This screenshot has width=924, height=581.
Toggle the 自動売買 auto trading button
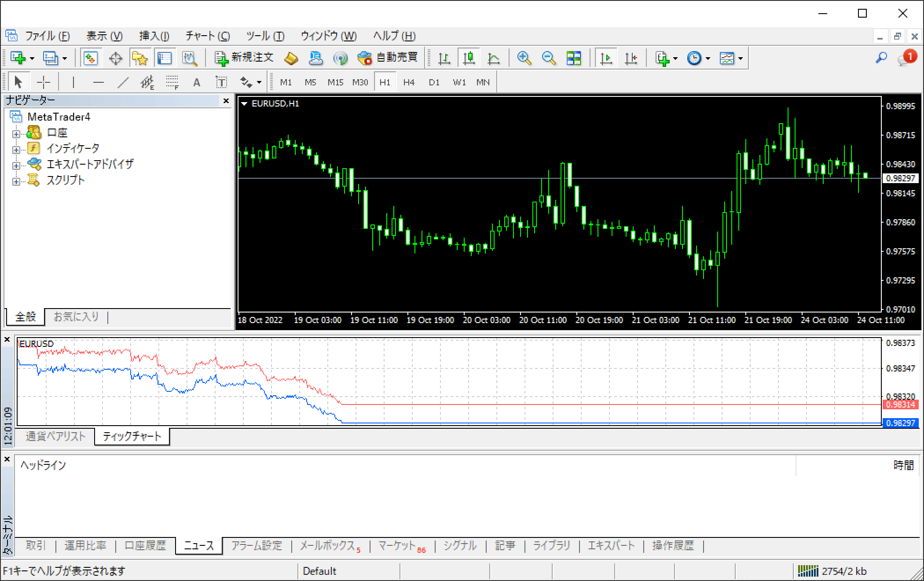(387, 58)
